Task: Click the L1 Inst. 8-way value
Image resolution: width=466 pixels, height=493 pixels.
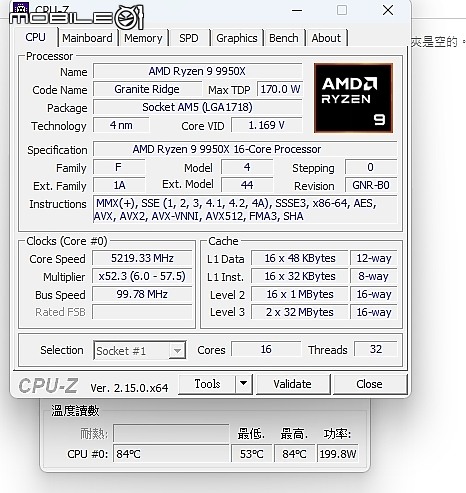Action: tap(374, 276)
